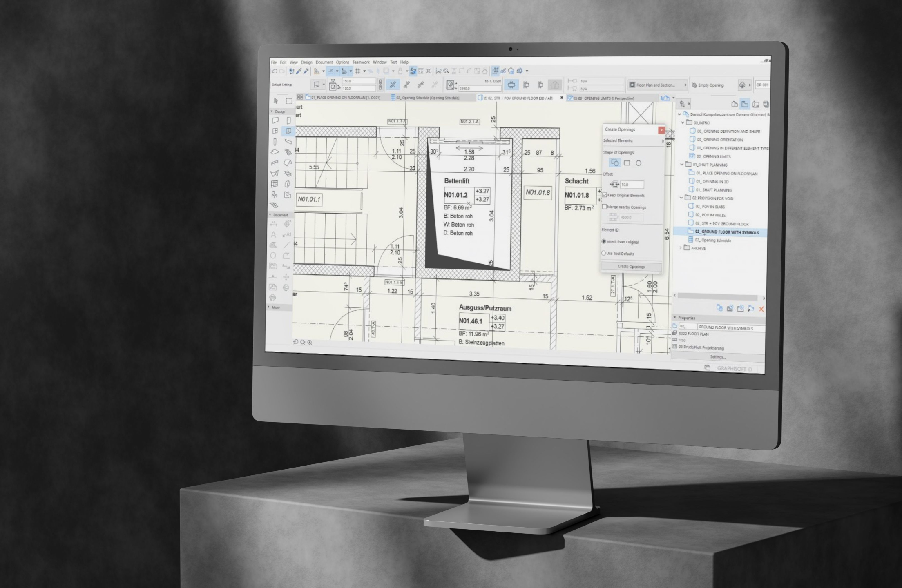902x588 pixels.
Task: Click the Undo arrow icon
Action: tap(274, 71)
